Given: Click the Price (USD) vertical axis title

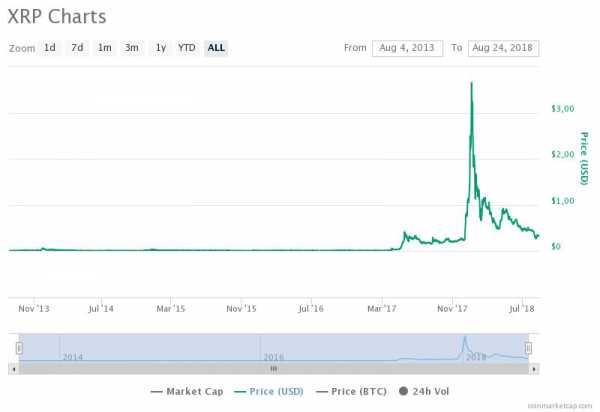Looking at the screenshot, I should (x=584, y=158).
